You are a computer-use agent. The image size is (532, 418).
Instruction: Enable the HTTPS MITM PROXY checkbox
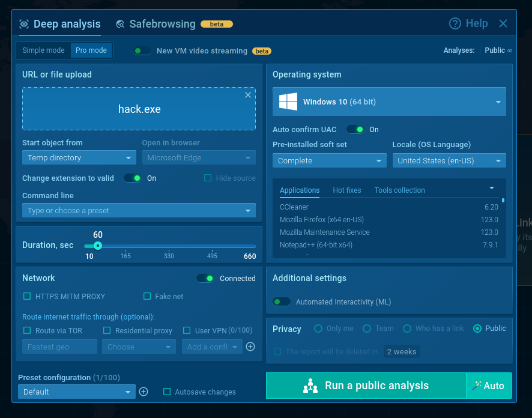[27, 296]
